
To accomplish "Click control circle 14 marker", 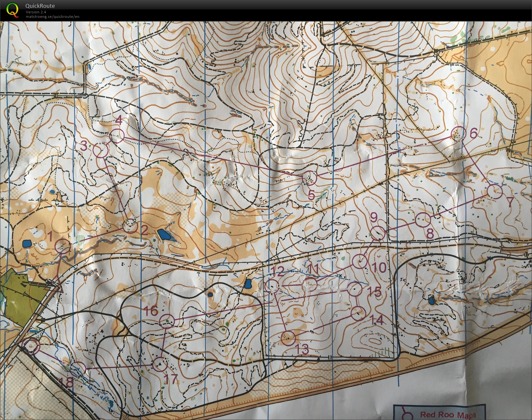I will tap(358, 313).
